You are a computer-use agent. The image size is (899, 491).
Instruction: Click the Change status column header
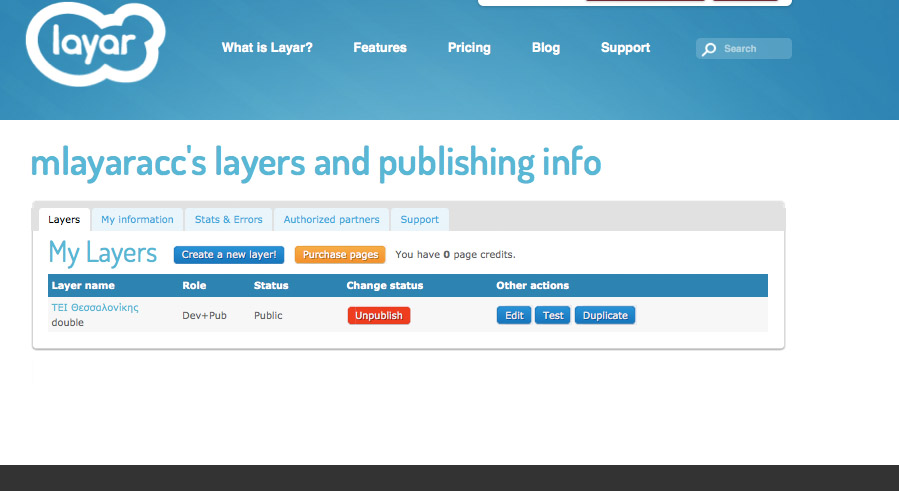click(385, 286)
